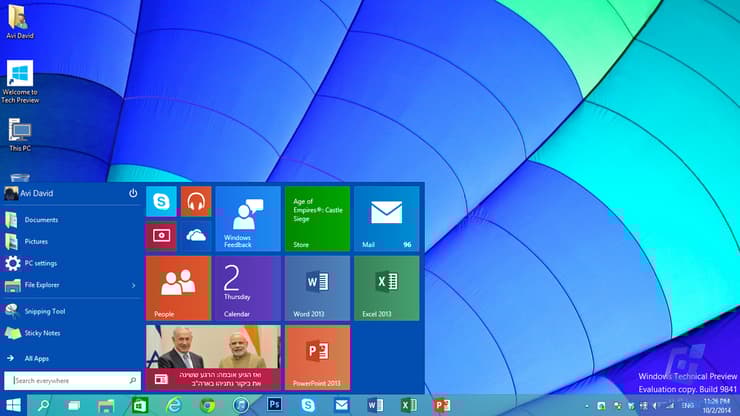The image size is (740, 416).
Task: Open volume control in system tray
Action: [655, 406]
